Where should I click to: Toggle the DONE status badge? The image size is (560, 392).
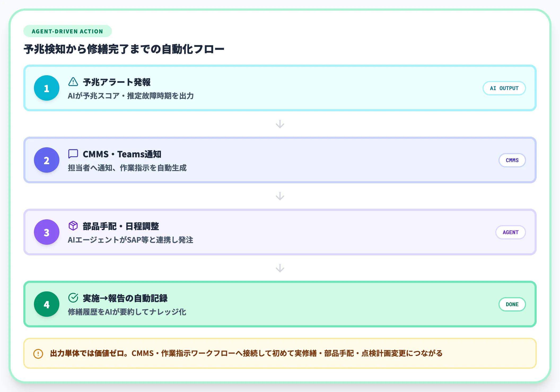512,304
